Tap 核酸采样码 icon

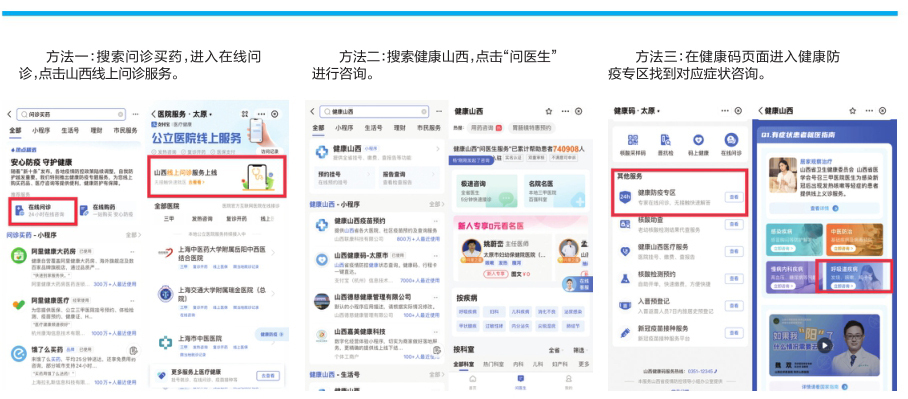(632, 140)
